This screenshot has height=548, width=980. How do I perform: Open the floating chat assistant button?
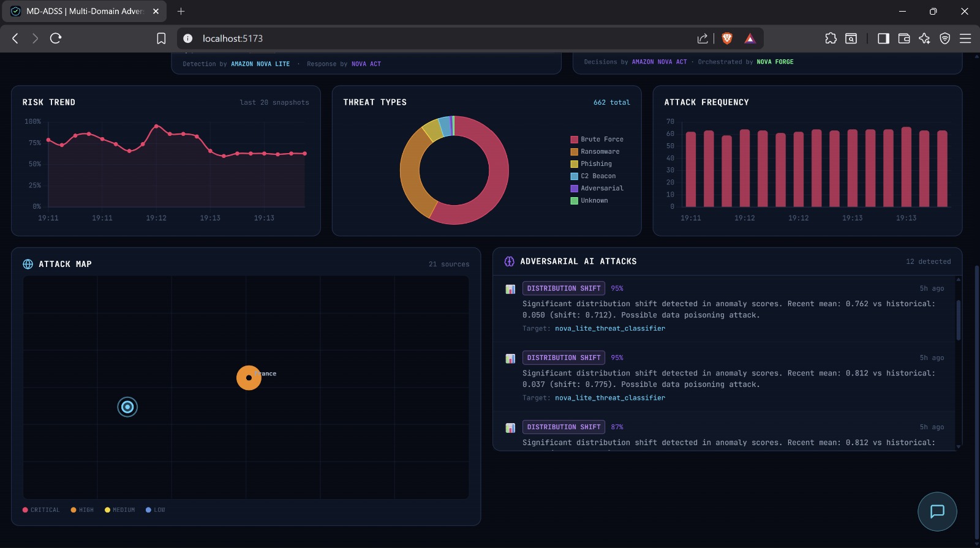937,511
